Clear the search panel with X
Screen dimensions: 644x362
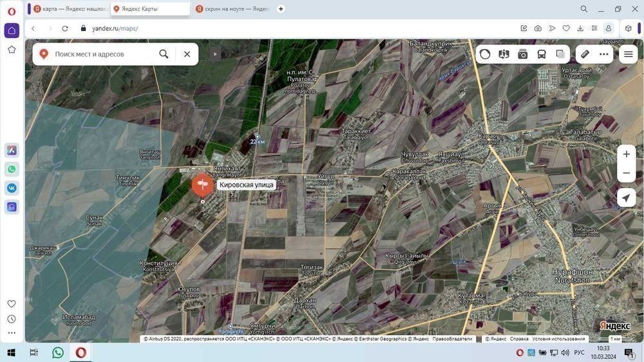tap(187, 54)
